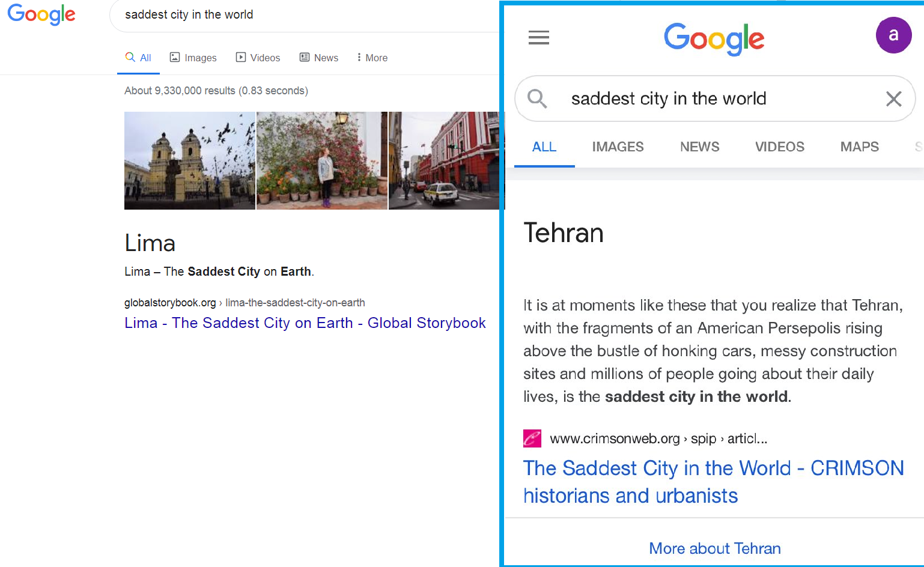
Task: Click 'More about Tehran' link
Action: click(715, 548)
